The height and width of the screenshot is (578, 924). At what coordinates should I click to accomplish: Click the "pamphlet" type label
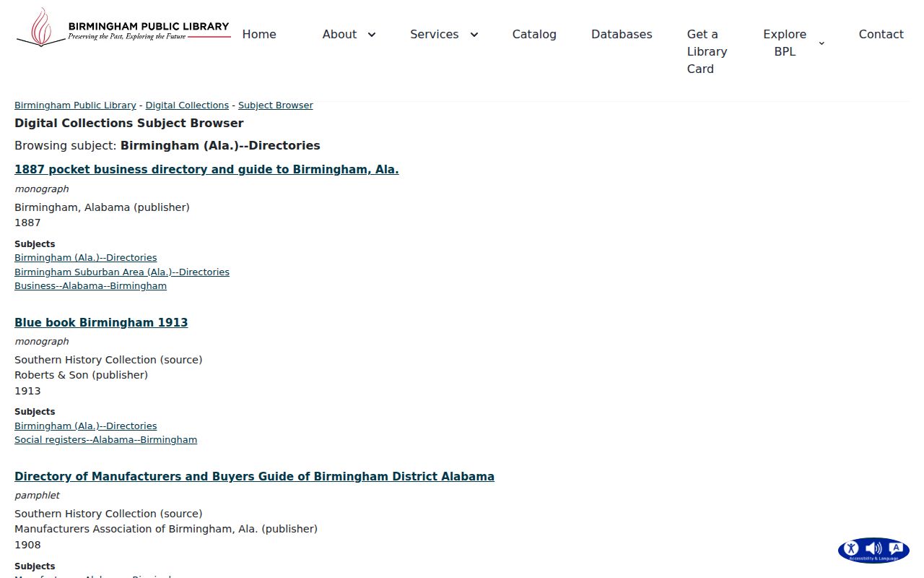pyautogui.click(x=37, y=496)
